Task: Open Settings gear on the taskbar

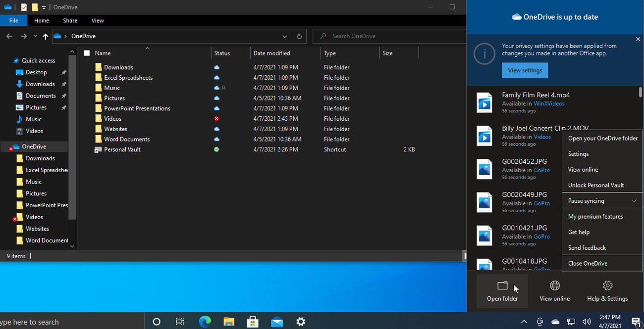Action: pos(301,322)
